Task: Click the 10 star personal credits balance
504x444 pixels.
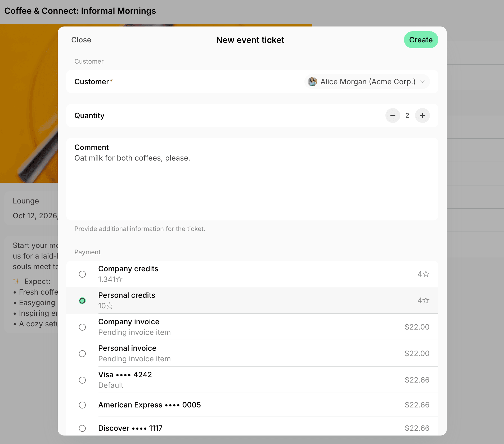Action: click(106, 306)
